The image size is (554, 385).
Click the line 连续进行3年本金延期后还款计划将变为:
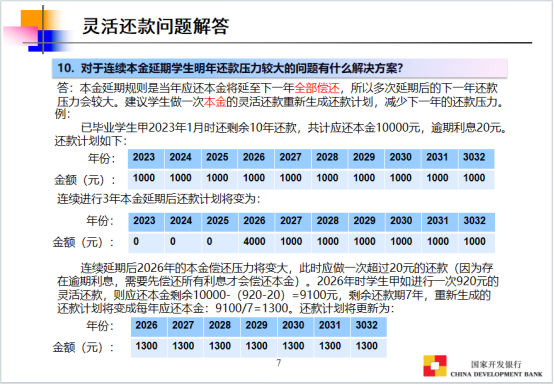159,199
